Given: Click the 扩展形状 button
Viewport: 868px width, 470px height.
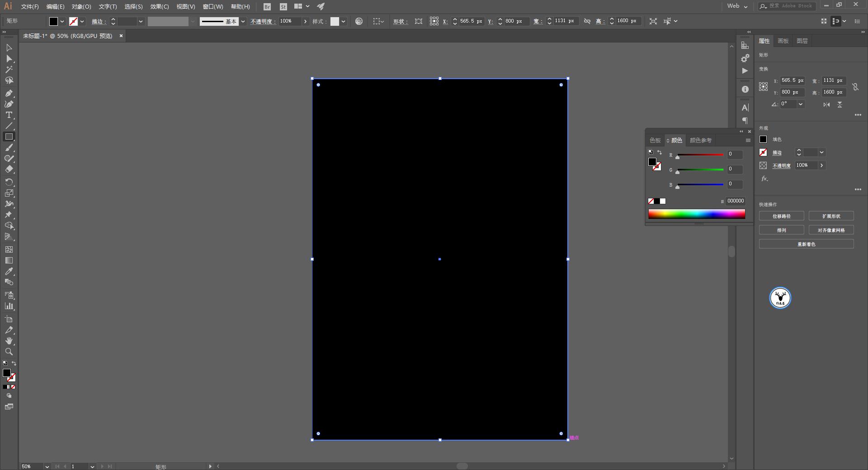Looking at the screenshot, I should (x=831, y=216).
